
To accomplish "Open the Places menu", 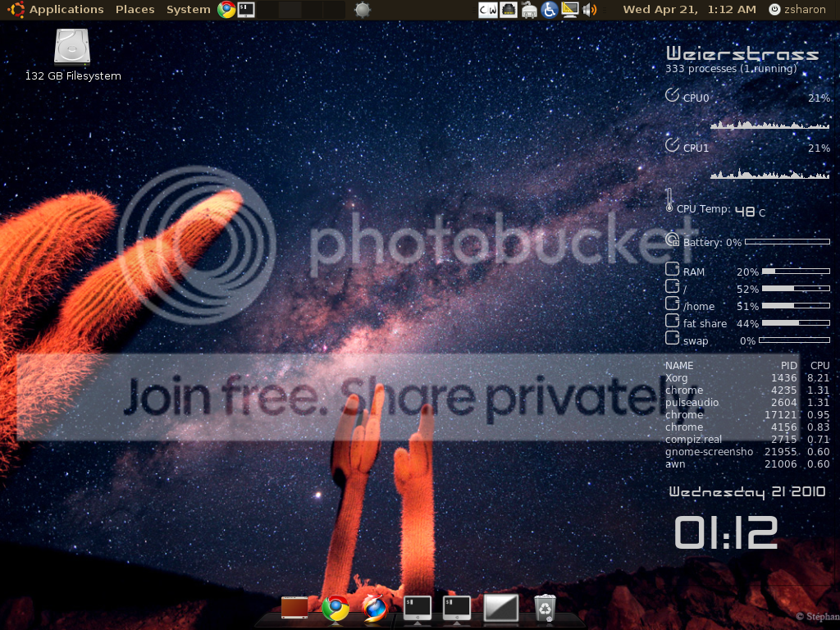I will point(135,10).
